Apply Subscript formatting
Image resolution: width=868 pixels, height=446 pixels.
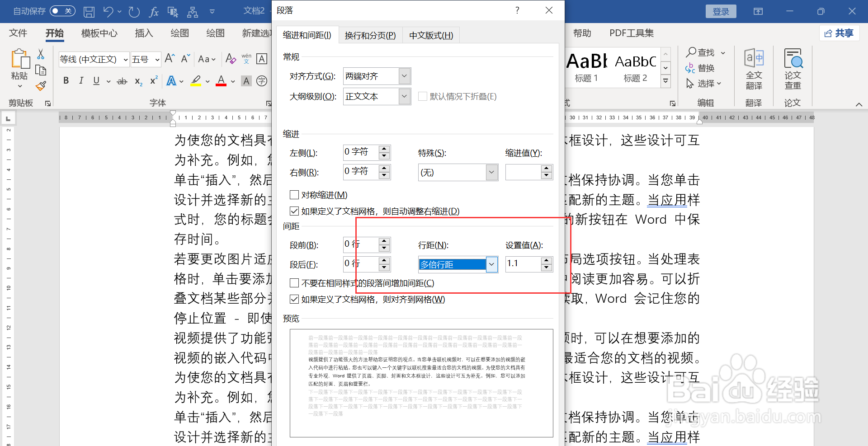(x=139, y=81)
